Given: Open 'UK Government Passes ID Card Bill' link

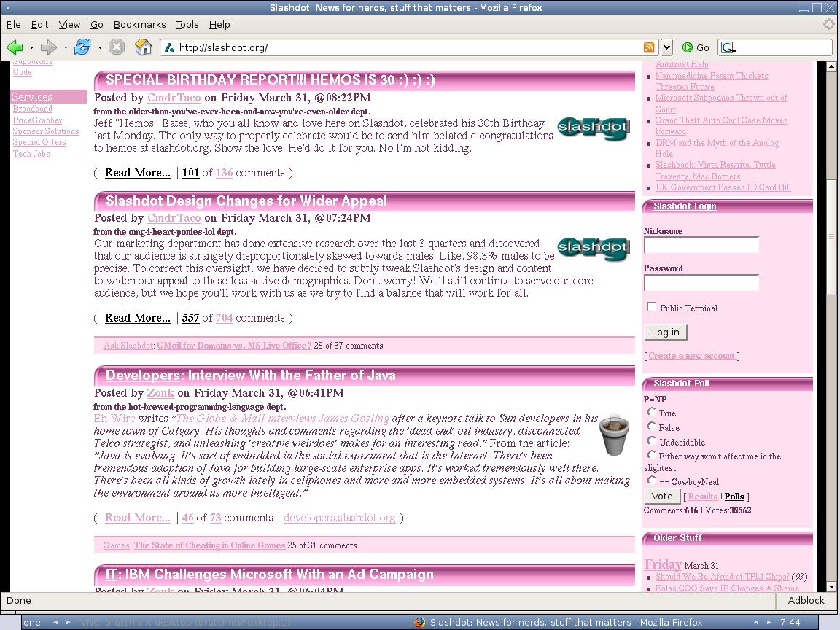Looking at the screenshot, I should tap(723, 187).
